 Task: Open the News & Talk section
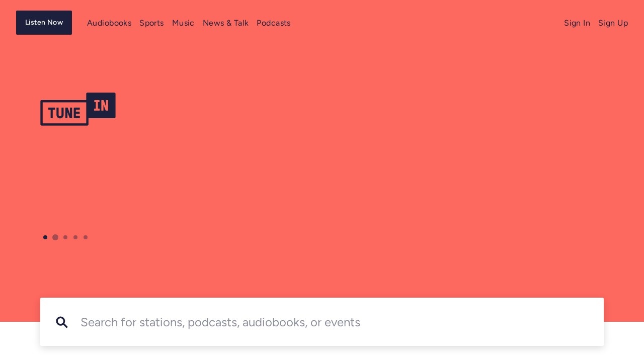pyautogui.click(x=225, y=23)
